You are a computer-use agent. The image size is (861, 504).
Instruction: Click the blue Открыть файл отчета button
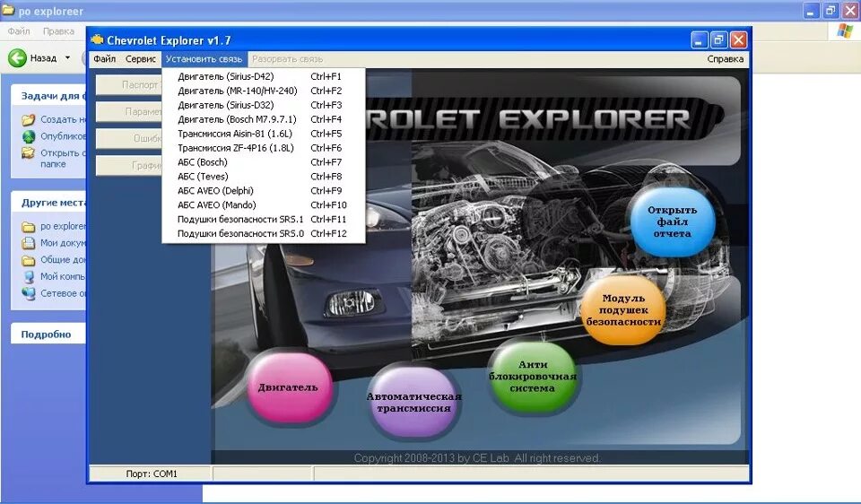pos(672,222)
